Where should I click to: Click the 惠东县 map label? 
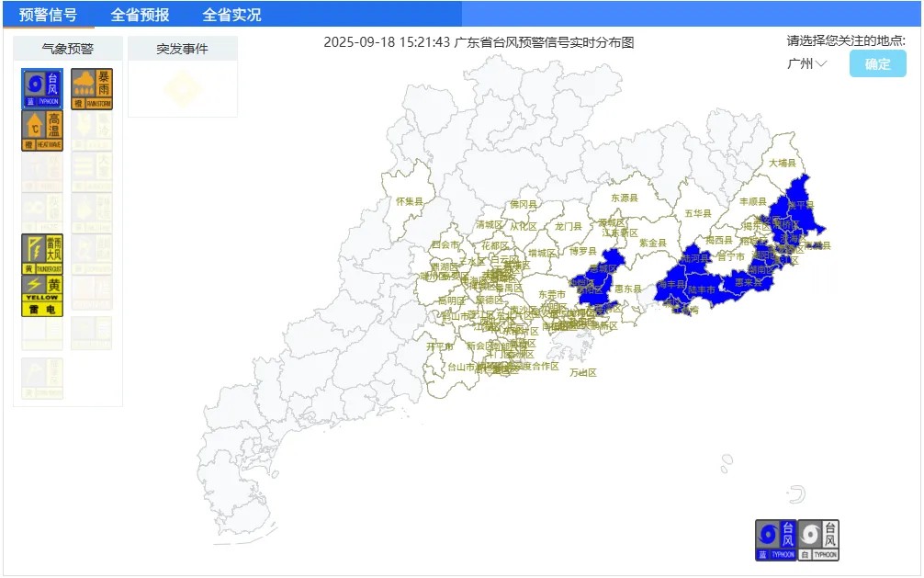point(628,289)
